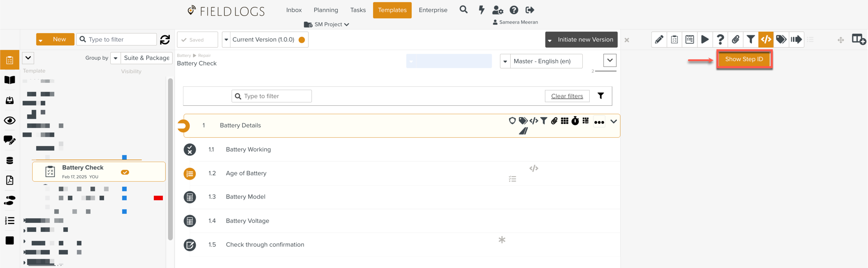Click the pencil edit icon in toolbar
The height and width of the screenshot is (268, 868).
click(659, 40)
